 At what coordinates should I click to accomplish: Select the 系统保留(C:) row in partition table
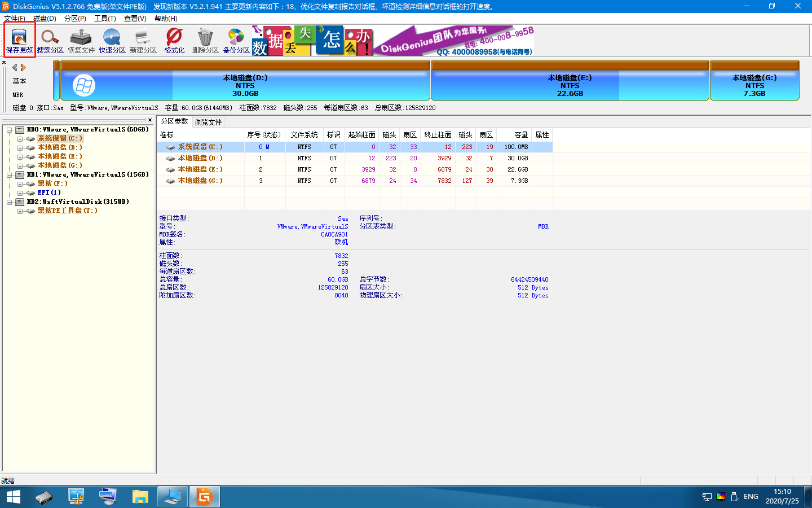[x=355, y=147]
